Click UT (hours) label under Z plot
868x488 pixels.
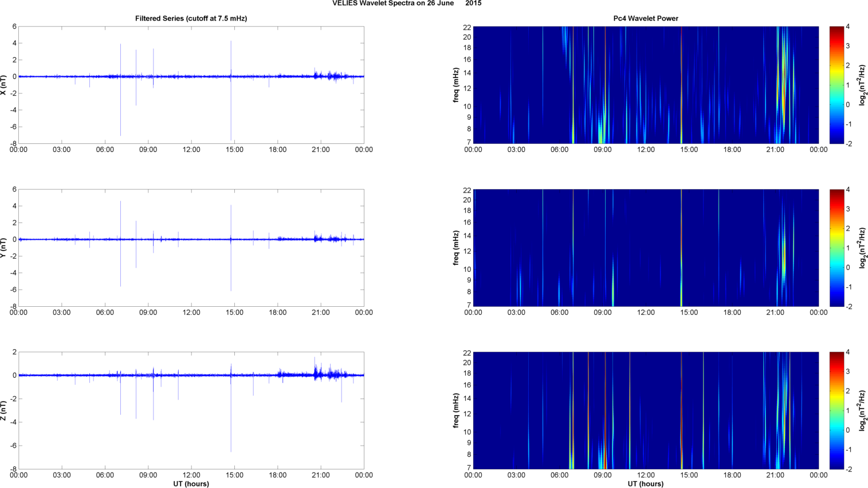click(191, 484)
